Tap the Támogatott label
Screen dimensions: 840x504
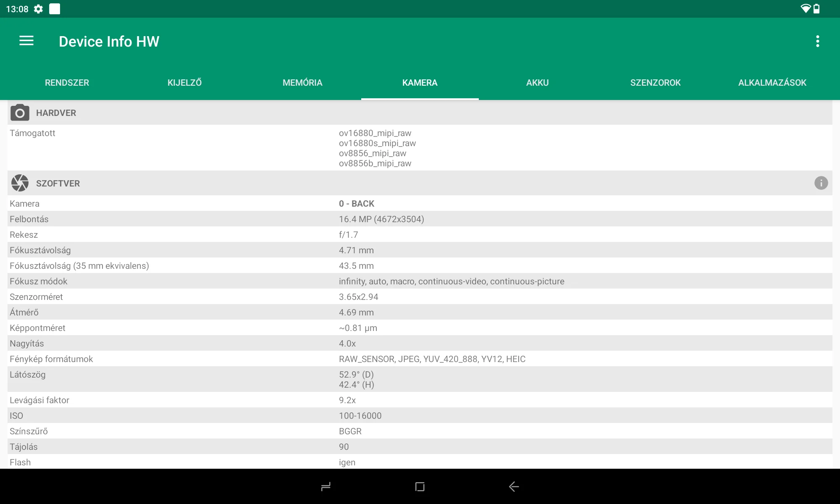32,133
